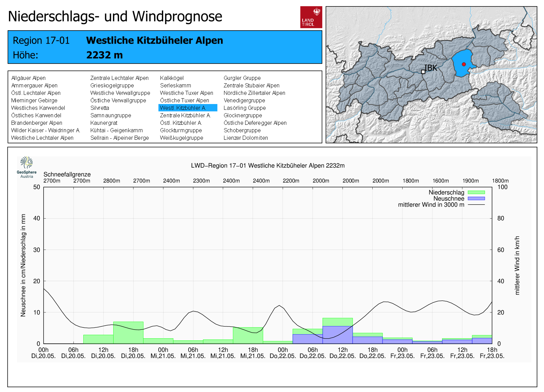The width and height of the screenshot is (544, 392).
Task: Click the red dot on the map
Action: pos(464,64)
